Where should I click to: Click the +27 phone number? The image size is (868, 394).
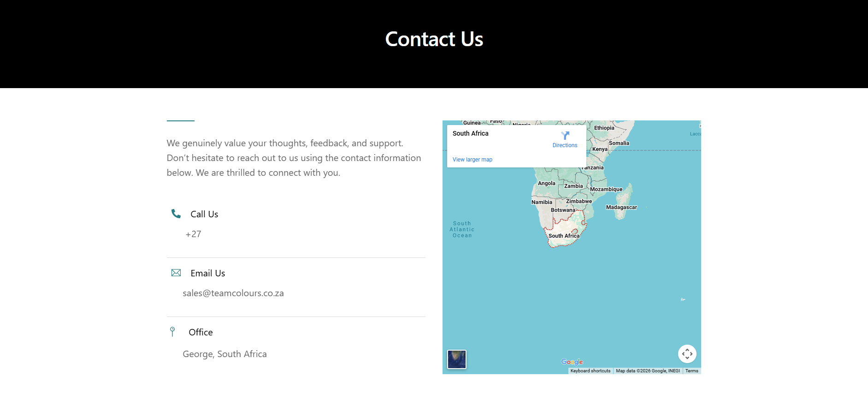[x=194, y=234]
